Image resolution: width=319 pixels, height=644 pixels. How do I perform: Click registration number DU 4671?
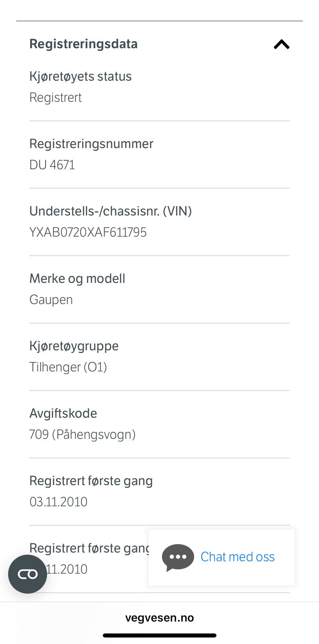(52, 165)
